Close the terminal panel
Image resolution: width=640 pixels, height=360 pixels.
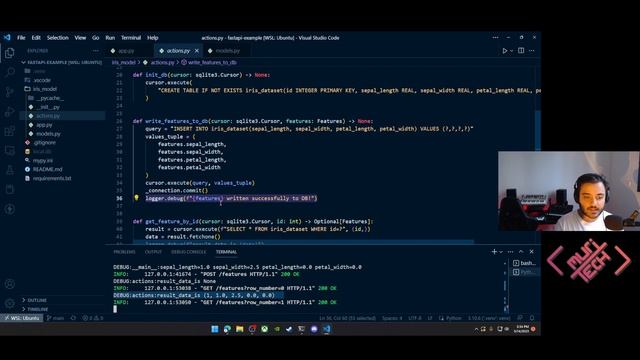coord(531,252)
